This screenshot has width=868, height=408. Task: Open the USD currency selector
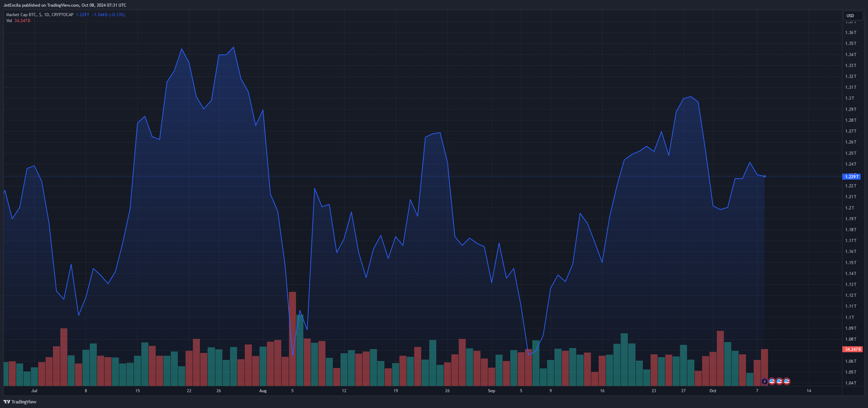(853, 15)
